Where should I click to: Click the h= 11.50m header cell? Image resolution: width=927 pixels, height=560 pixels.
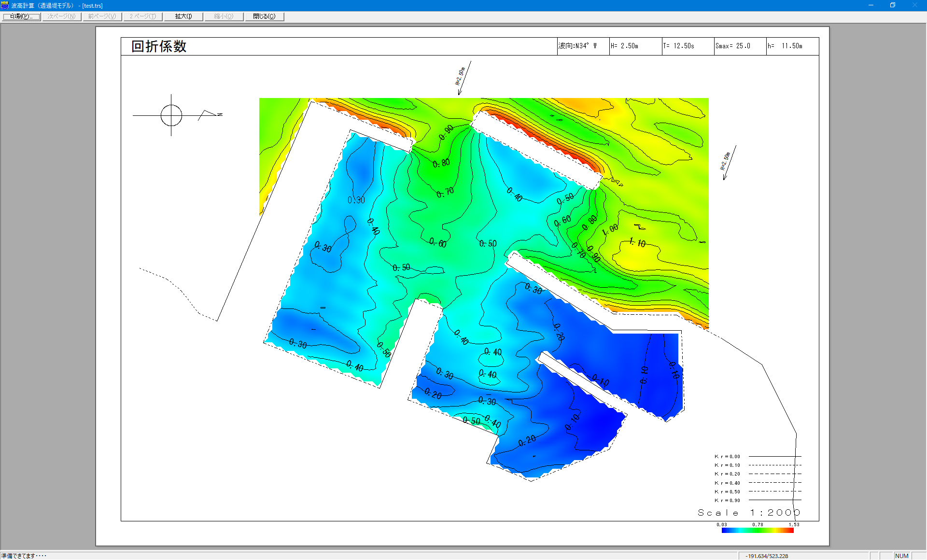(792, 46)
